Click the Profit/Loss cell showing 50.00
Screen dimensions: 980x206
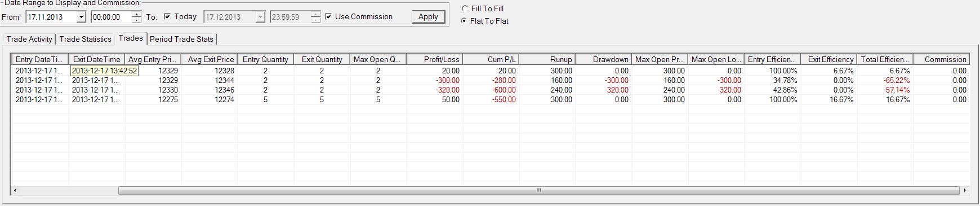point(434,100)
